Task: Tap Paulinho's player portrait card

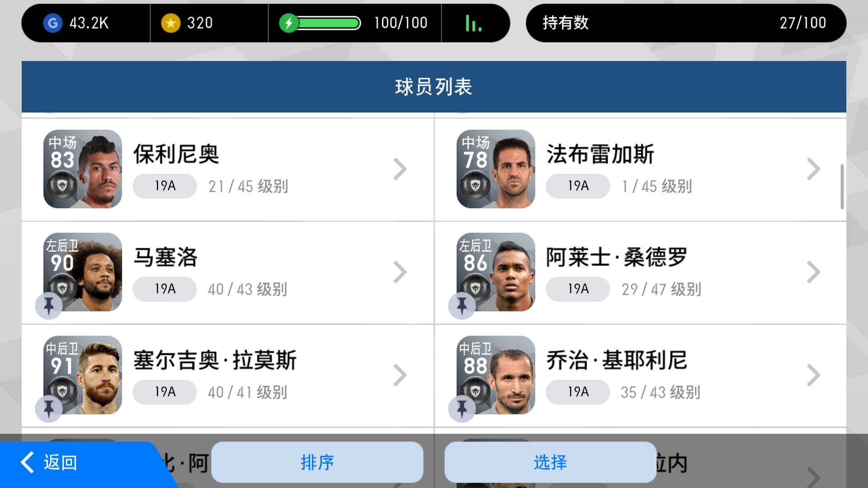Action: pyautogui.click(x=83, y=169)
